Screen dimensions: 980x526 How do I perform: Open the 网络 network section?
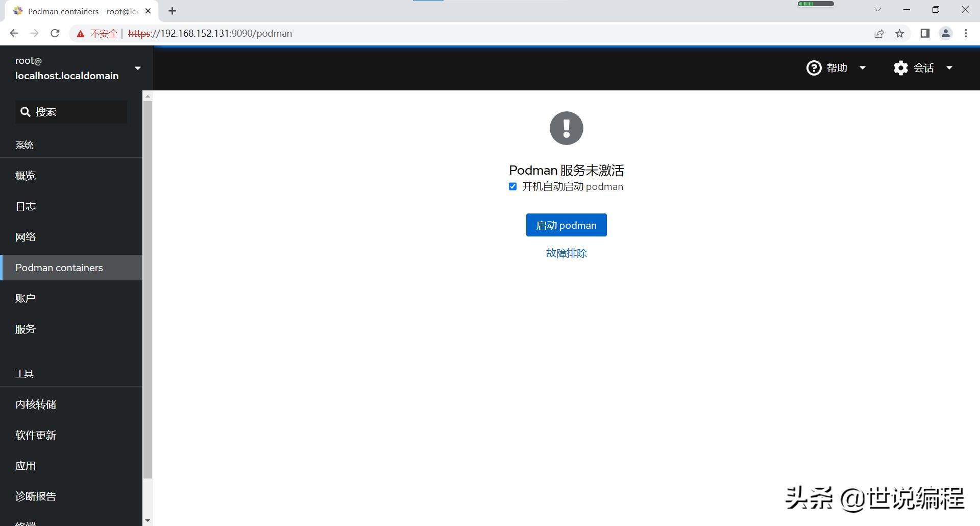coord(26,236)
